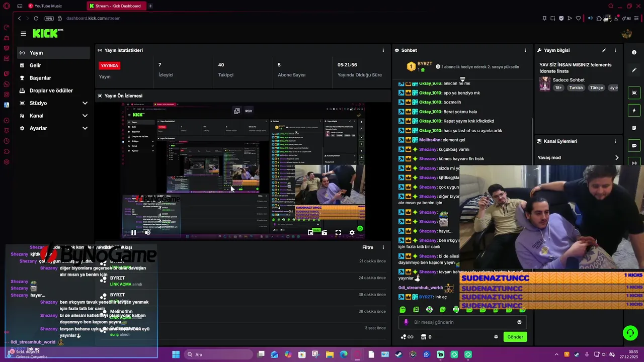Image resolution: width=644 pixels, height=362 pixels.
Task: Open Yayın bilgisi options menu
Action: click(615, 50)
